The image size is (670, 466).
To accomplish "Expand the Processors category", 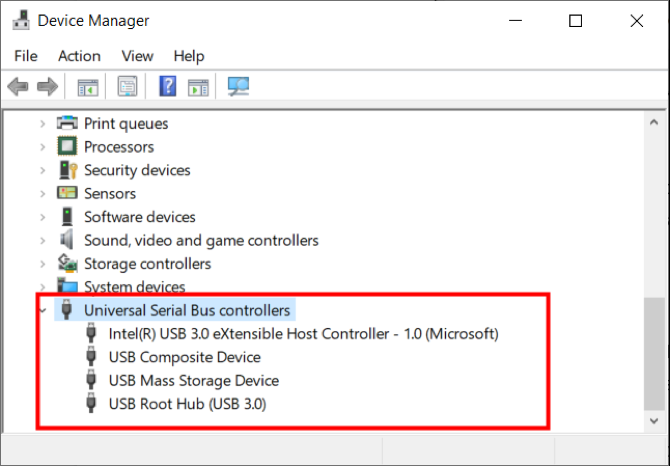I will pyautogui.click(x=42, y=147).
